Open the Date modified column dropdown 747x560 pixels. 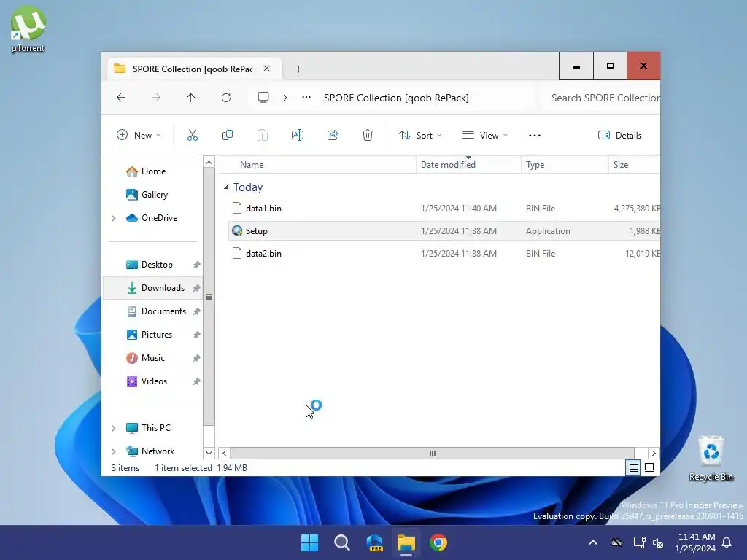tap(469, 157)
